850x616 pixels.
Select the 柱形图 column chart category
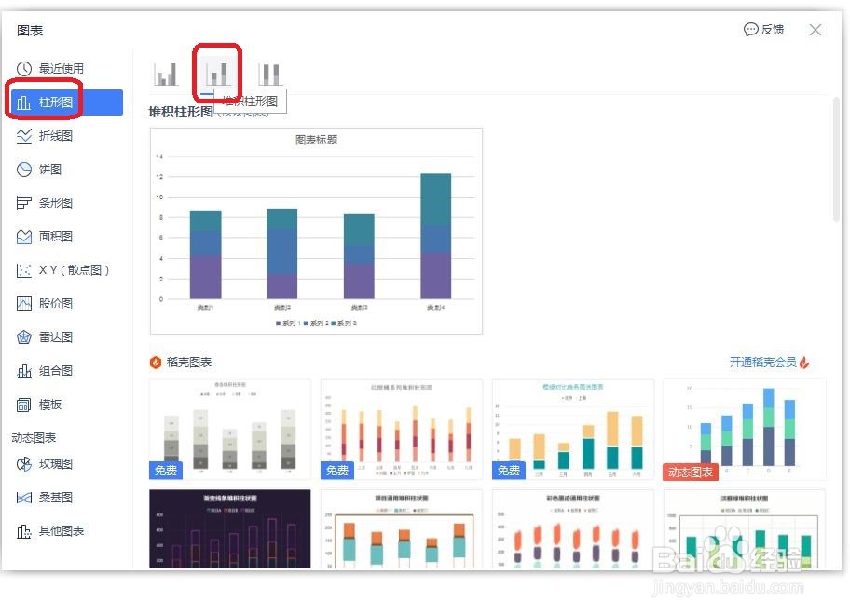[67, 102]
